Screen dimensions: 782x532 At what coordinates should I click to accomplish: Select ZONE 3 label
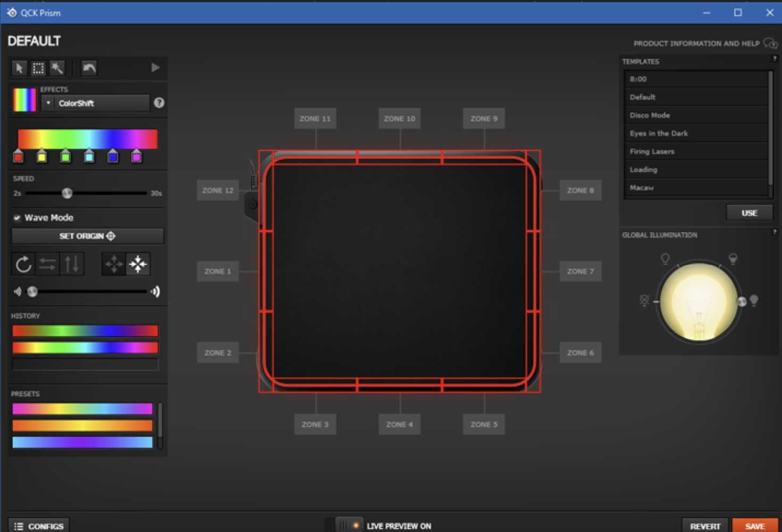(x=315, y=425)
